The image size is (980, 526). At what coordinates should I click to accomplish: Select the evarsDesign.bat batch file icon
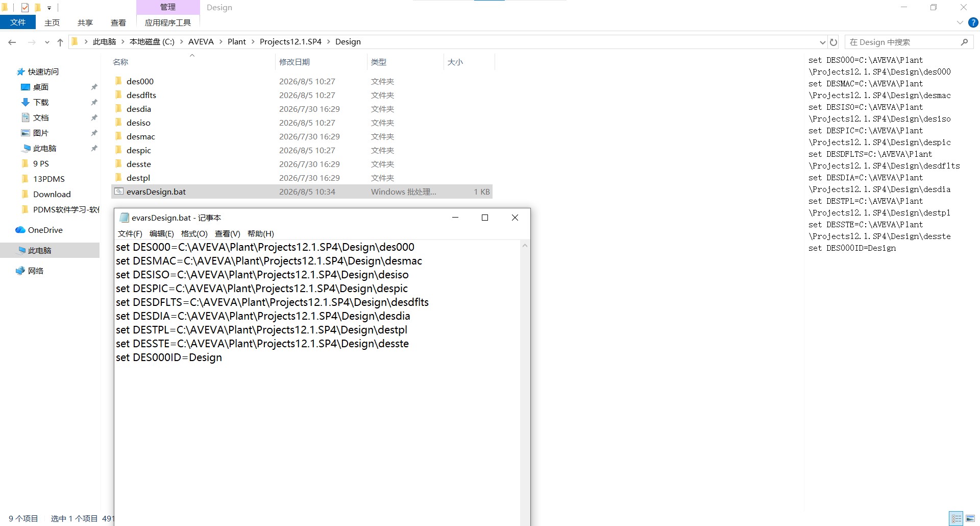click(119, 192)
